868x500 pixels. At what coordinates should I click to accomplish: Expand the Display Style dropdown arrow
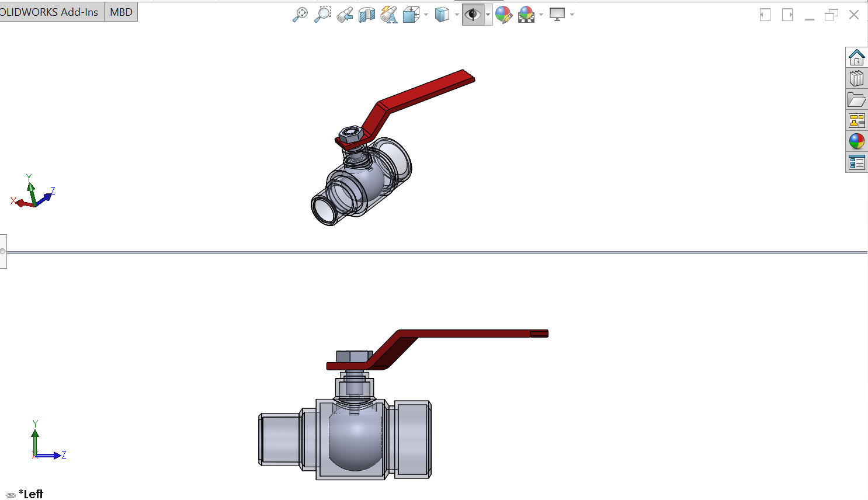(457, 15)
